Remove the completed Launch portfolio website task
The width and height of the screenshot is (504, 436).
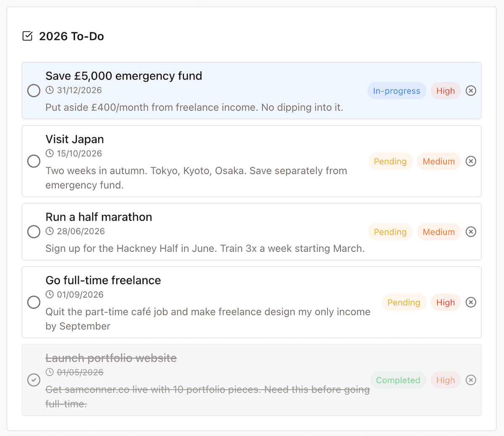coord(471,380)
